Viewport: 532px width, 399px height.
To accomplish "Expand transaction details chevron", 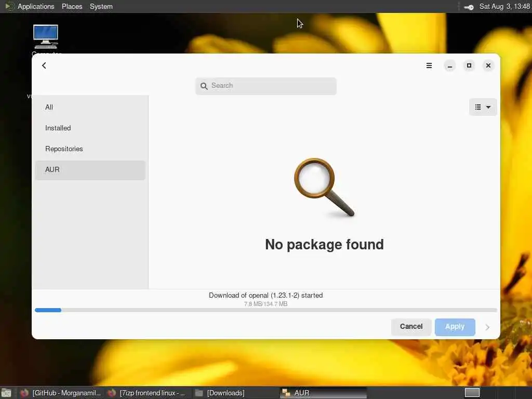I will coord(487,327).
